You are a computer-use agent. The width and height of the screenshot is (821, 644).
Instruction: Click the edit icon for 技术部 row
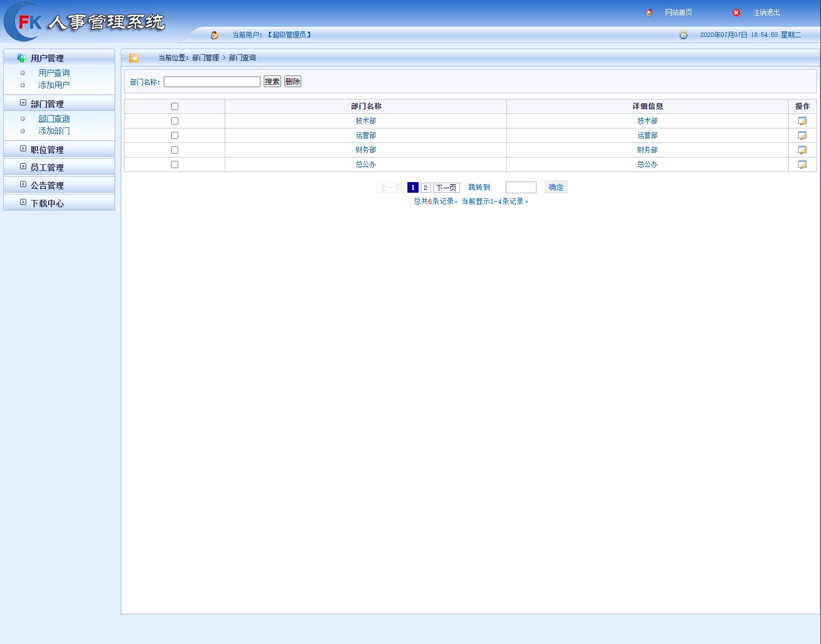[802, 121]
